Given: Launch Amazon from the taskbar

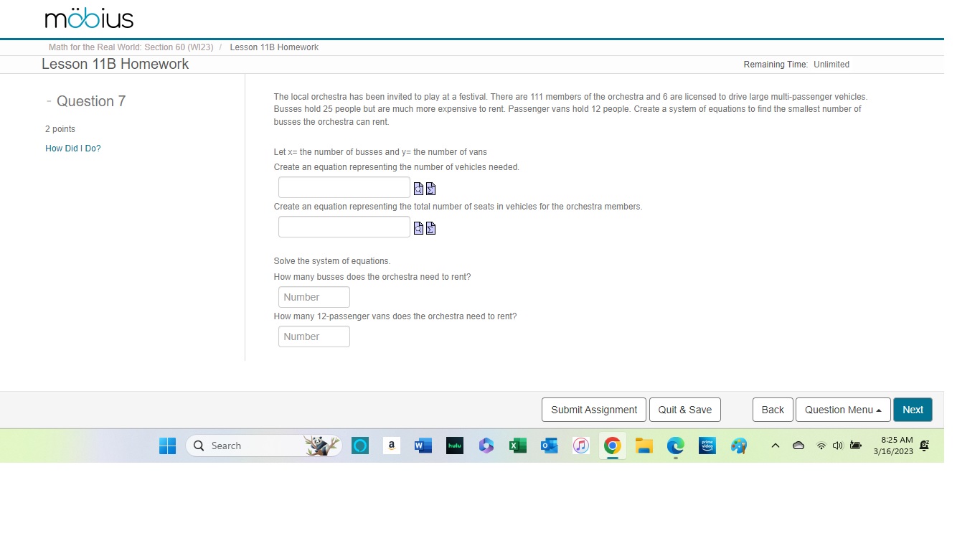Looking at the screenshot, I should pos(392,446).
